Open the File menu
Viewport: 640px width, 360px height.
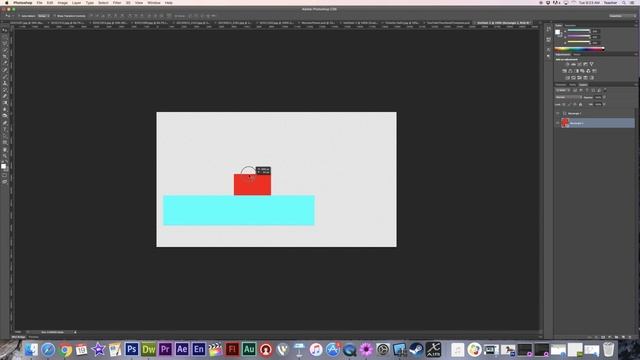pos(40,3)
